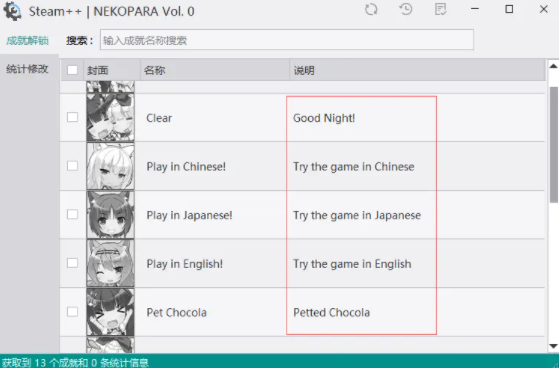Check the Play in Chinese! checkbox
559x368 pixels.
click(x=72, y=165)
